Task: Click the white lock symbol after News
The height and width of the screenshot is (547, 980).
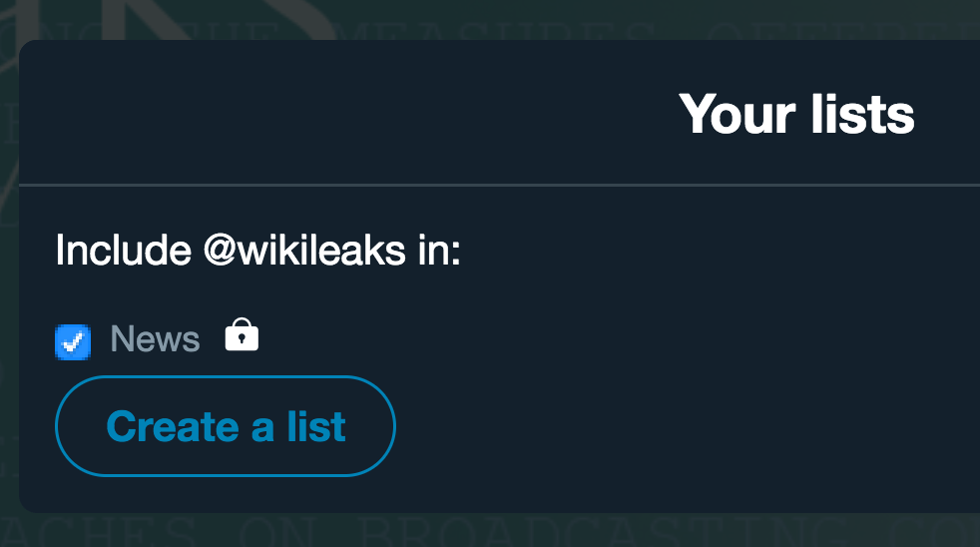Action: [242, 335]
